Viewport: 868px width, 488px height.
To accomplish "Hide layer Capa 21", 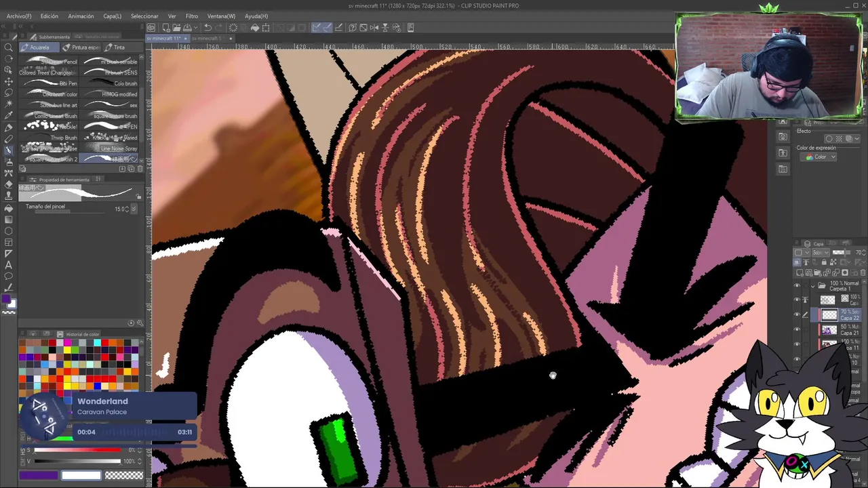I will pos(797,329).
